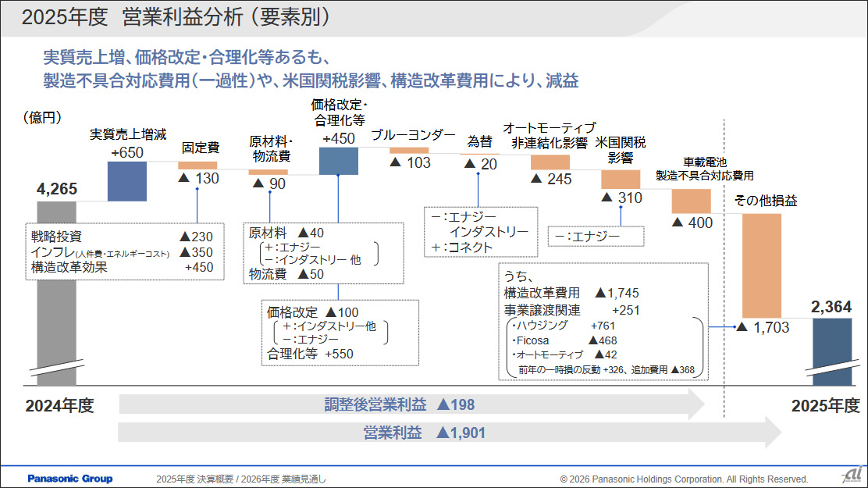The image size is (868, 488).
Task: Click the 車載電池 製造不具合対応費用 label
Action: 705,169
